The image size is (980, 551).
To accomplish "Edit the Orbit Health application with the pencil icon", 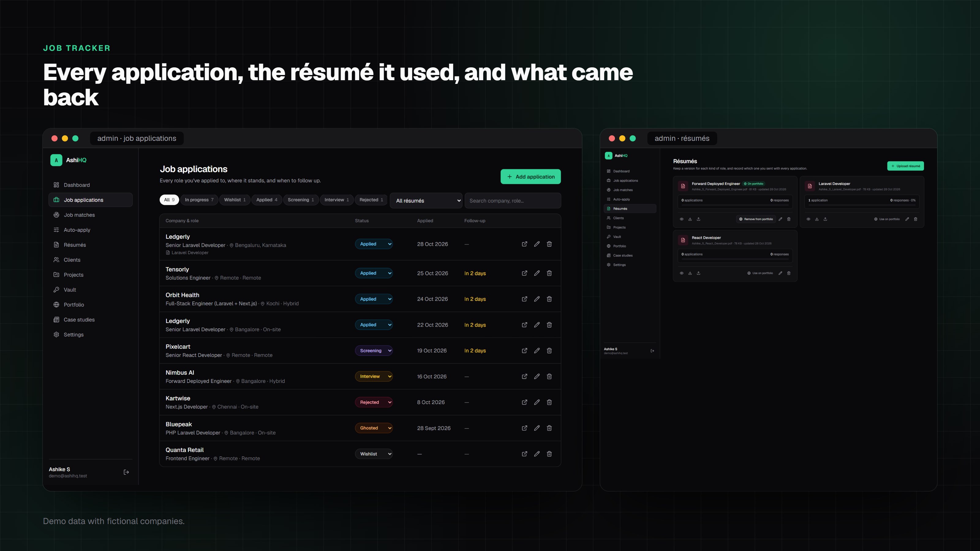I will click(537, 299).
